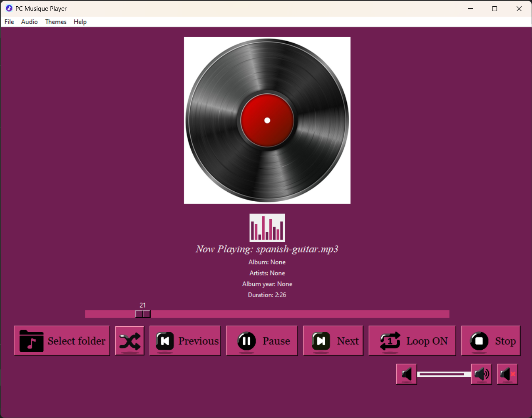This screenshot has height=418, width=532.
Task: Stop playback with the Stop button
Action: (x=491, y=341)
